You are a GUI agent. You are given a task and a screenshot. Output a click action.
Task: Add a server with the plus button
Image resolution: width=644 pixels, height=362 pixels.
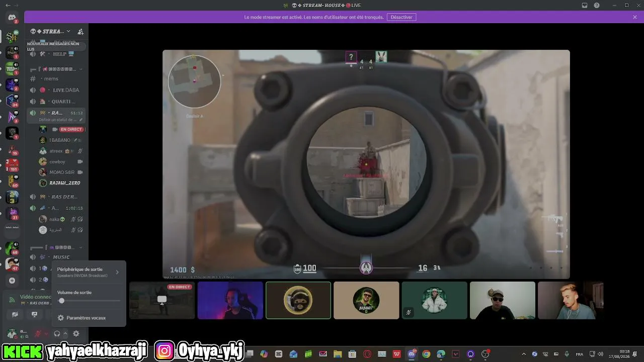point(12,280)
